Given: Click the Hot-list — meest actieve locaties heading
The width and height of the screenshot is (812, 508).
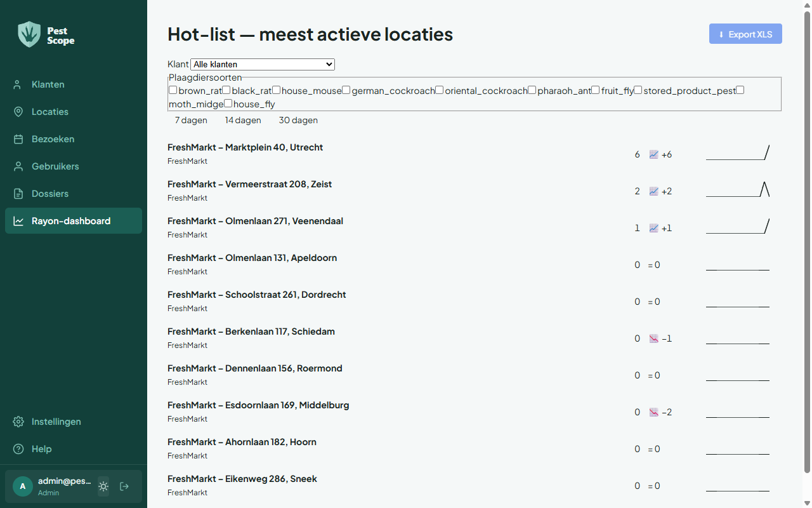Looking at the screenshot, I should point(310,34).
